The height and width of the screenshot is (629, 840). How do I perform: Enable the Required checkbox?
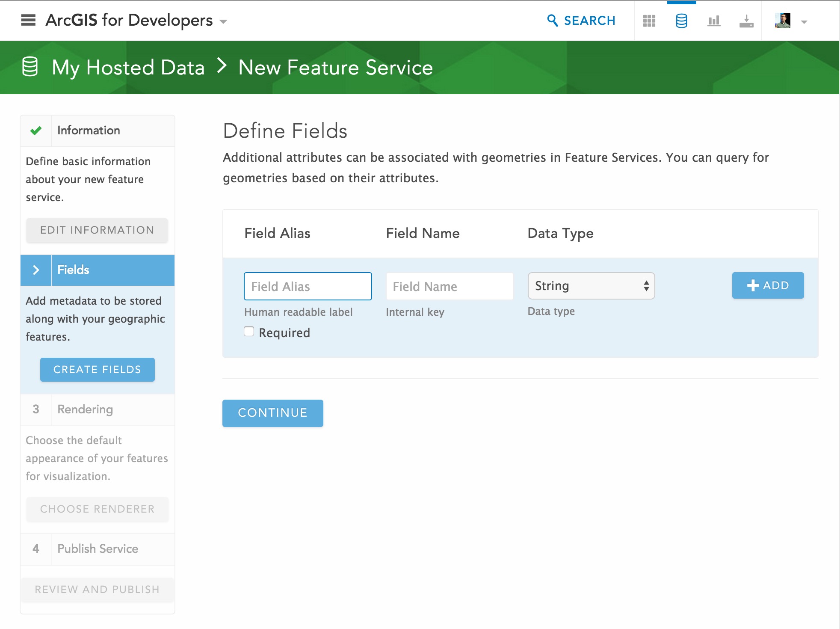click(x=249, y=332)
